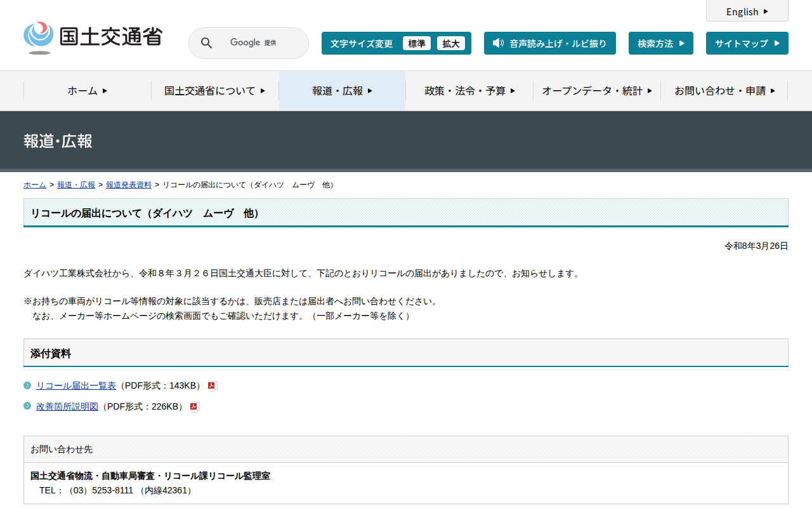Screen dimensions: 812x508
Task: Click the bullet icon before 改善箇所説明図
Action: pyautogui.click(x=27, y=406)
